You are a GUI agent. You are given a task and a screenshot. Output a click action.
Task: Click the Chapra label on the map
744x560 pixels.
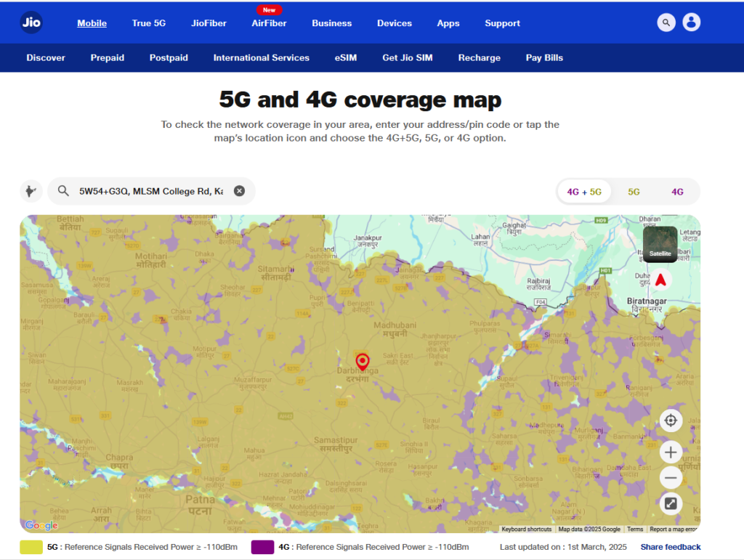[x=119, y=461]
